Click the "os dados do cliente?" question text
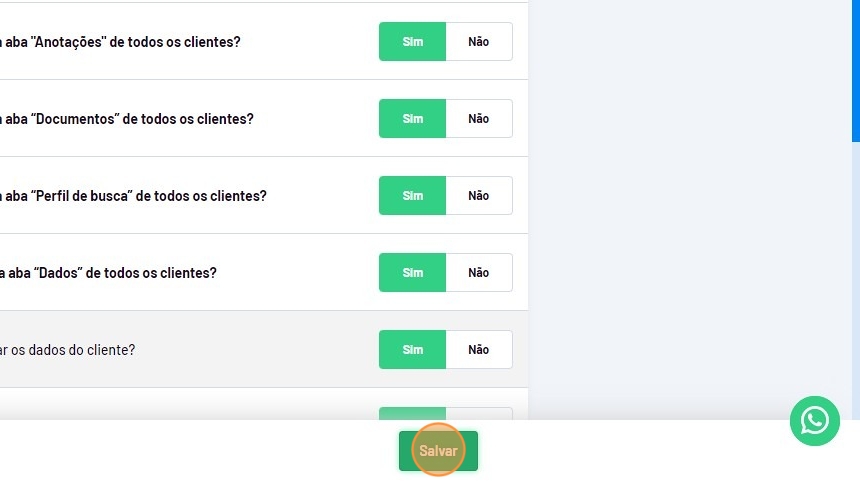Screen dimensions: 860x481 (x=68, y=350)
